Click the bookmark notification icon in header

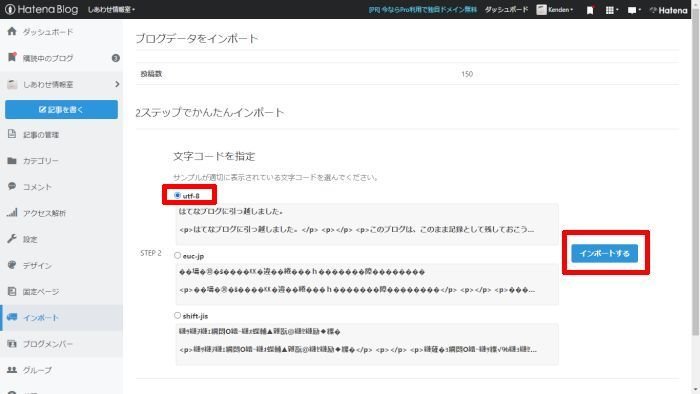pyautogui.click(x=590, y=10)
